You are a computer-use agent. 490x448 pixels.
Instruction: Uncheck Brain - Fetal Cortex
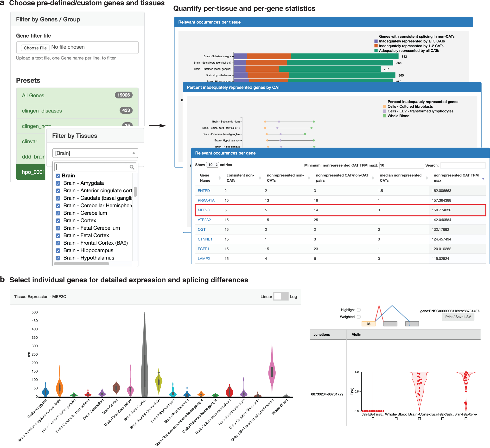[58, 236]
